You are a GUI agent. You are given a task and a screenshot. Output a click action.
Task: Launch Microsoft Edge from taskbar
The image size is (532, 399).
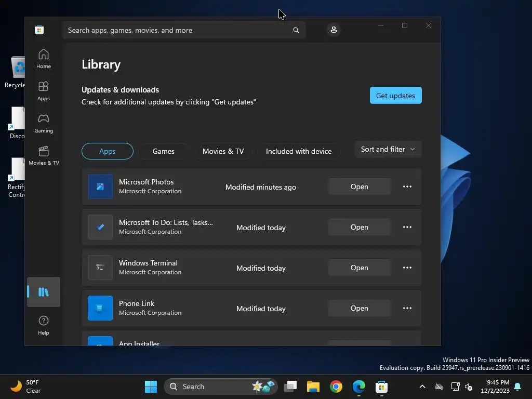click(x=358, y=387)
